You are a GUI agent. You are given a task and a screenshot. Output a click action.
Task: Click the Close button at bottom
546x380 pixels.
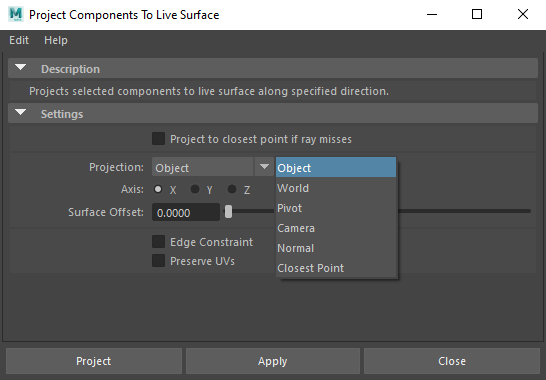click(452, 361)
